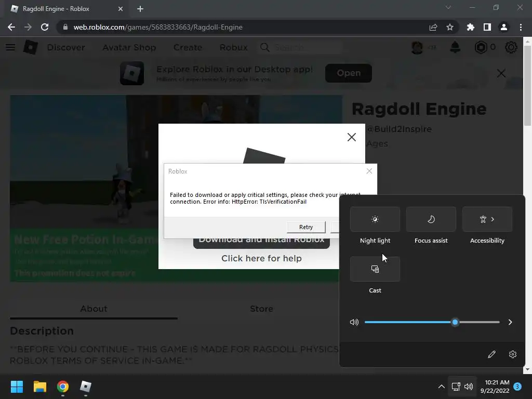Share this page icon in address bar
Viewport: 532px width, 399px height.
[x=433, y=27]
